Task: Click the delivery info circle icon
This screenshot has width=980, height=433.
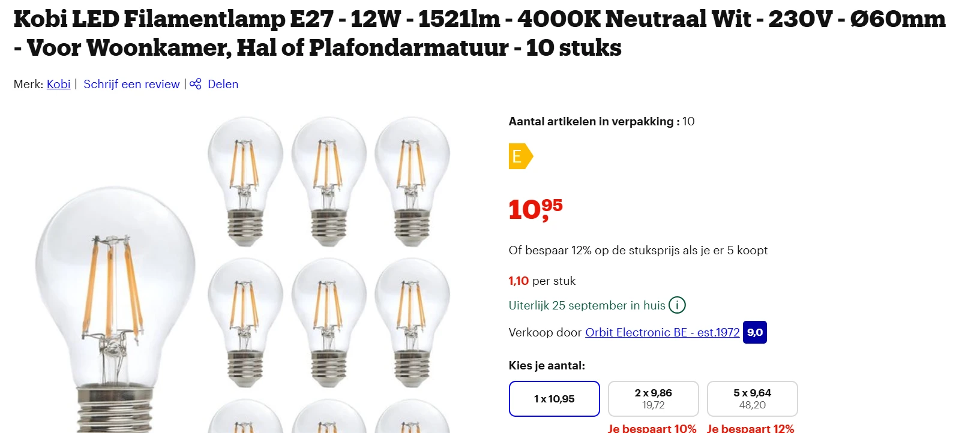Action: 677,305
